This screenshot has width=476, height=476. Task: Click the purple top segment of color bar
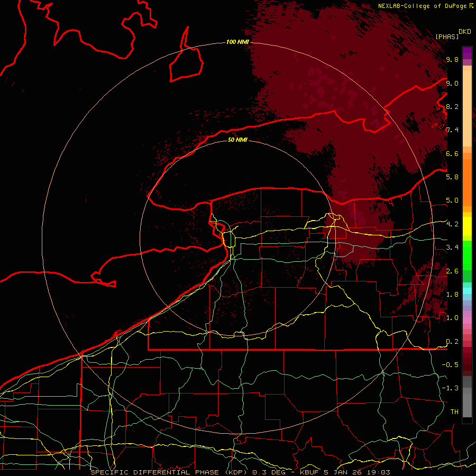click(467, 53)
